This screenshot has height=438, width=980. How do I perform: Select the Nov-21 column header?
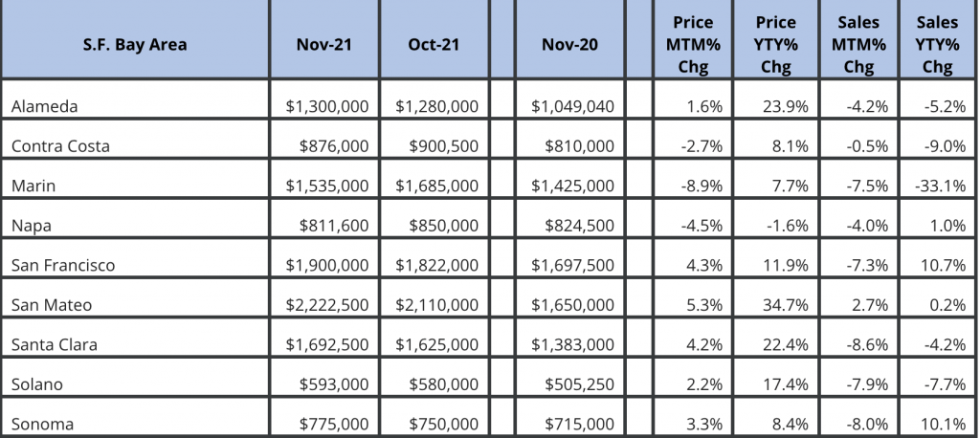click(326, 44)
